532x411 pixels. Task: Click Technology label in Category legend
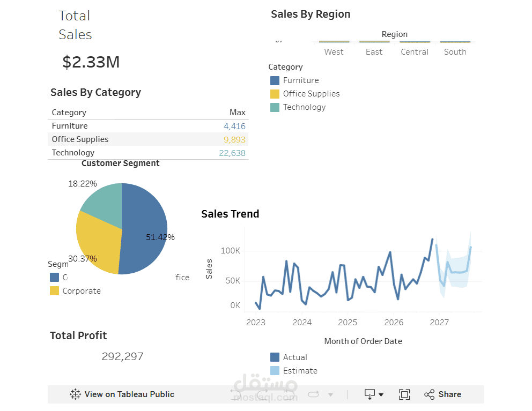click(304, 107)
